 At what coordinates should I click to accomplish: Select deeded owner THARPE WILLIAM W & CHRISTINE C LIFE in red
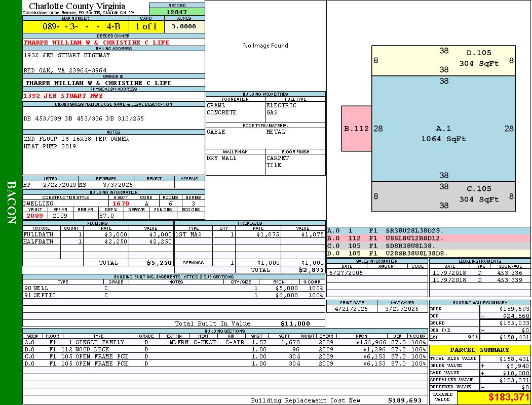(x=96, y=43)
